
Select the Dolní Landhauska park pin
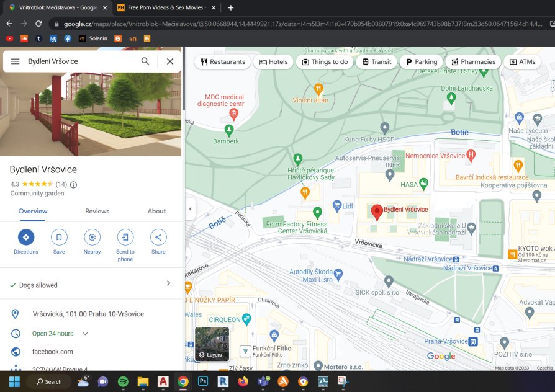pyautogui.click(x=451, y=98)
